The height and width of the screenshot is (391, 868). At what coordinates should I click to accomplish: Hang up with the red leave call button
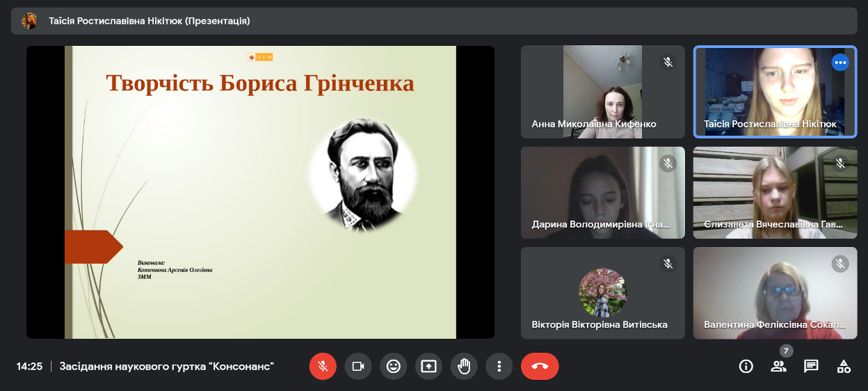[x=540, y=366]
